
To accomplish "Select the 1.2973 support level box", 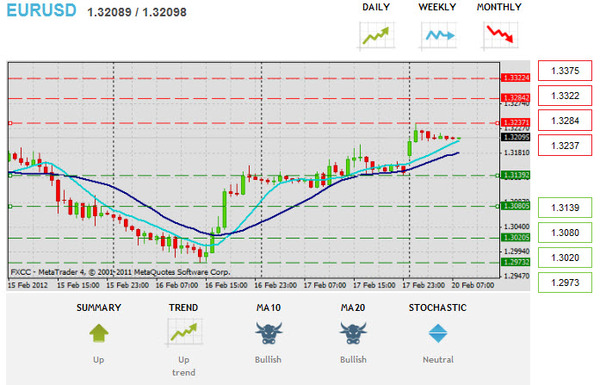I will point(565,282).
